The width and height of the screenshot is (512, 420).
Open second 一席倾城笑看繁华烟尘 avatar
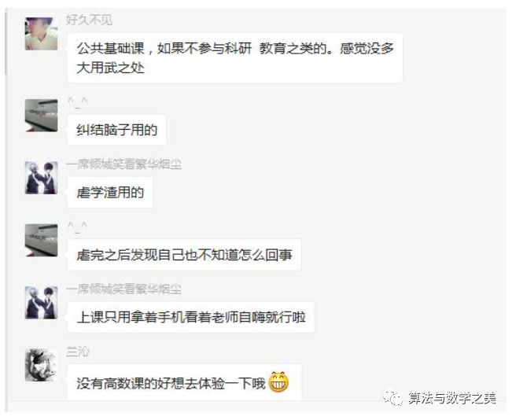[41, 303]
